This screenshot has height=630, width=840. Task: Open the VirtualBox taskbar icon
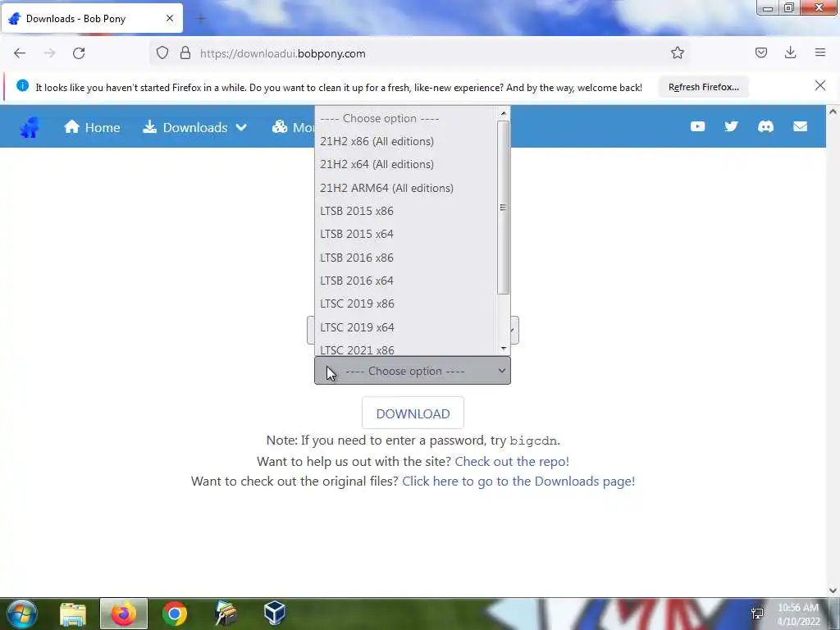click(274, 614)
